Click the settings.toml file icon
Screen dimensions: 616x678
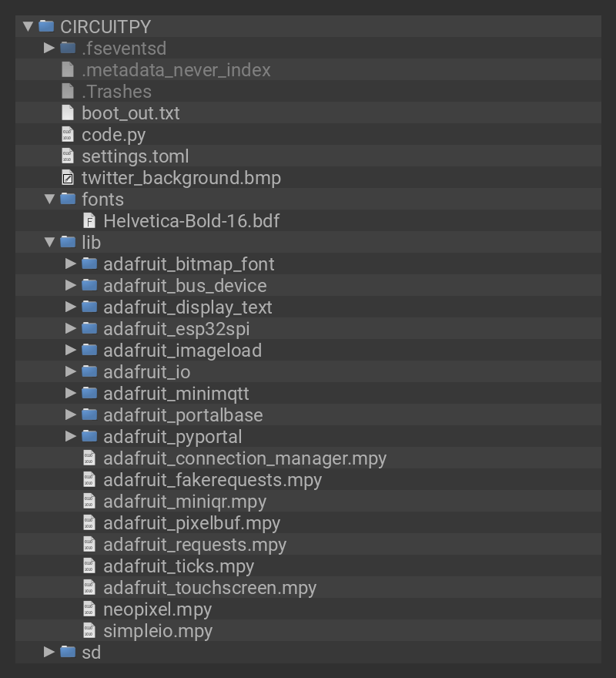click(68, 156)
